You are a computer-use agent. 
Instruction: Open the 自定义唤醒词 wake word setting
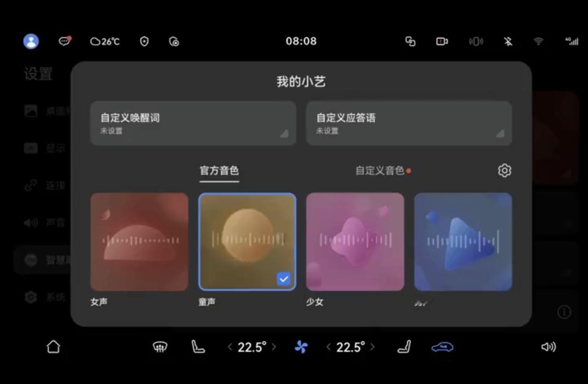click(x=193, y=123)
